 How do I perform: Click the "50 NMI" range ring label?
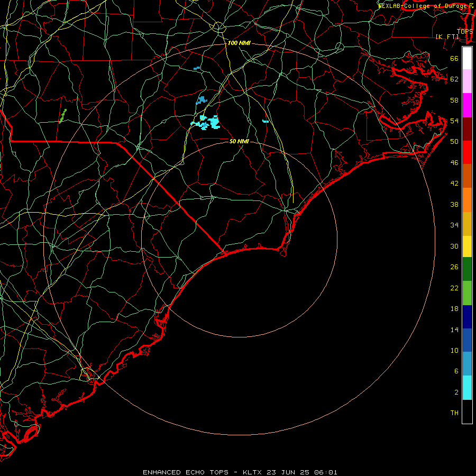239,141
